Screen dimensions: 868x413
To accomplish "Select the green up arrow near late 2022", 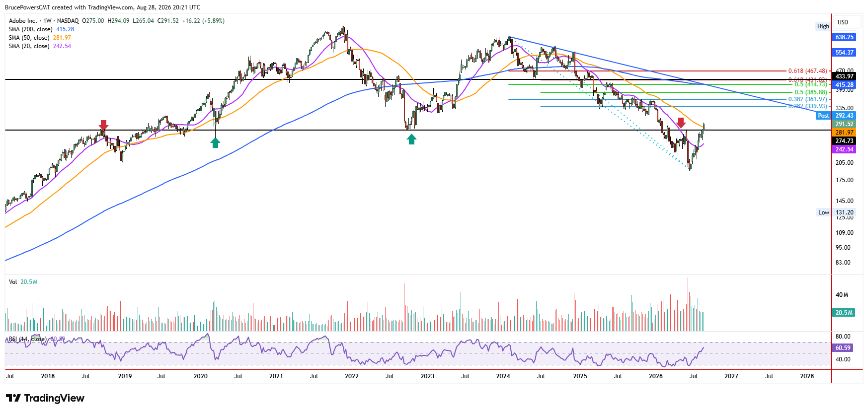I will point(411,139).
